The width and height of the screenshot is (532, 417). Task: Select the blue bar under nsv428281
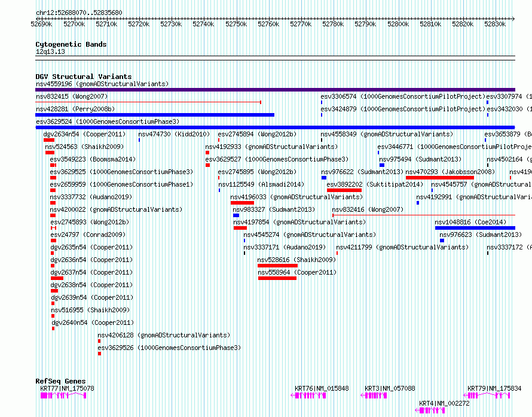pyautogui.click(x=155, y=115)
